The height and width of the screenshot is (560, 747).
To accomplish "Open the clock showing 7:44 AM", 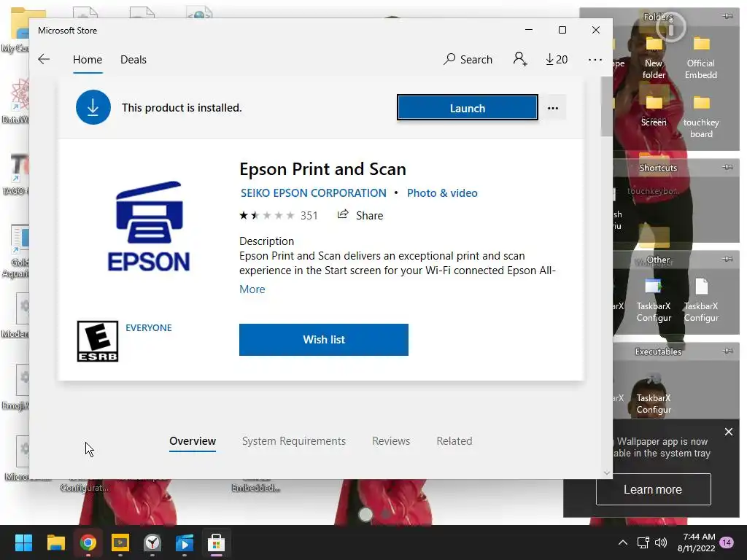I will click(x=697, y=542).
